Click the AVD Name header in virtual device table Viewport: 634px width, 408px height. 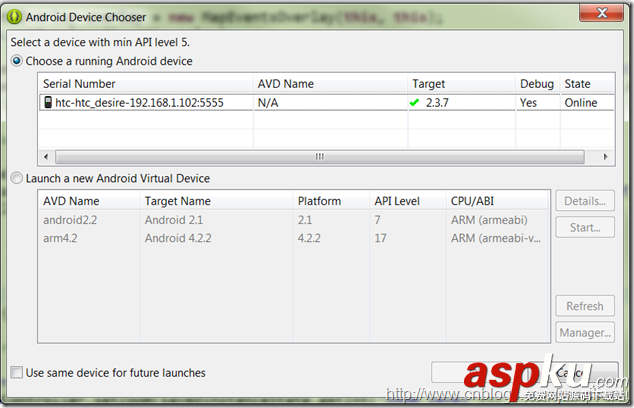coord(89,201)
